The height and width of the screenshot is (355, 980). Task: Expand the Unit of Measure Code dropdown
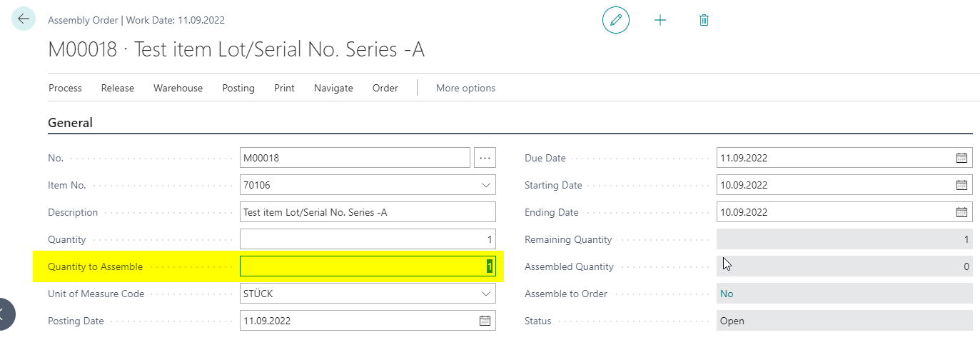click(x=486, y=294)
